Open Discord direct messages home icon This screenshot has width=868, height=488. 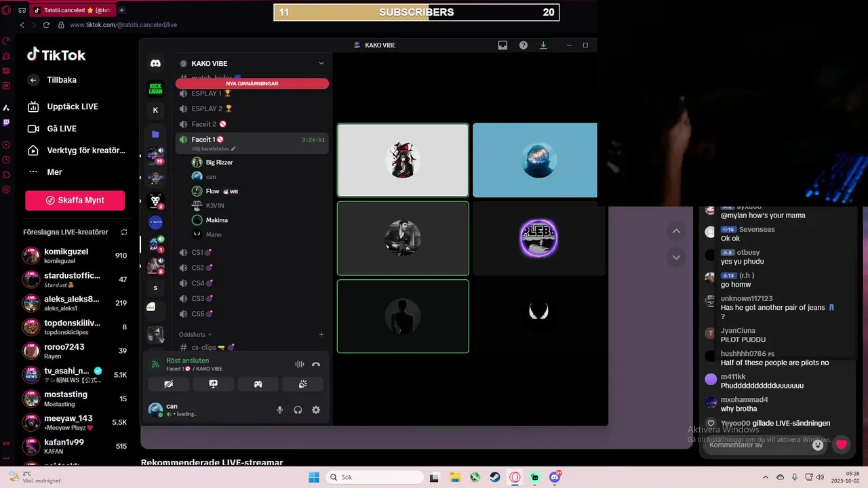(155, 63)
